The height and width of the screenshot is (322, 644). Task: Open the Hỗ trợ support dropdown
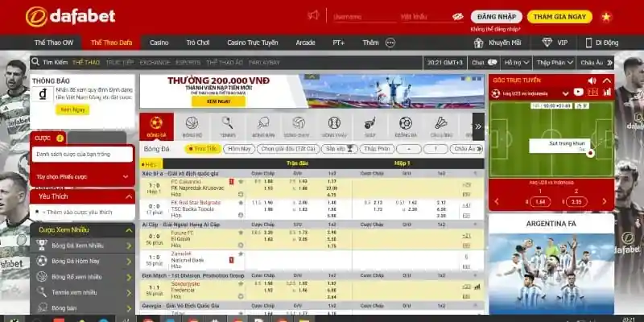[517, 63]
